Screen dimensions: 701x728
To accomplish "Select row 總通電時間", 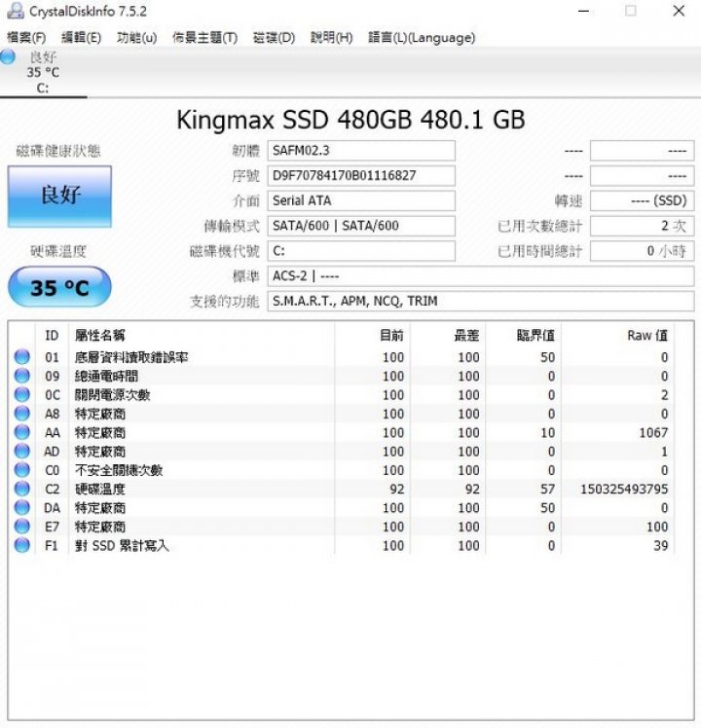I will click(344, 376).
